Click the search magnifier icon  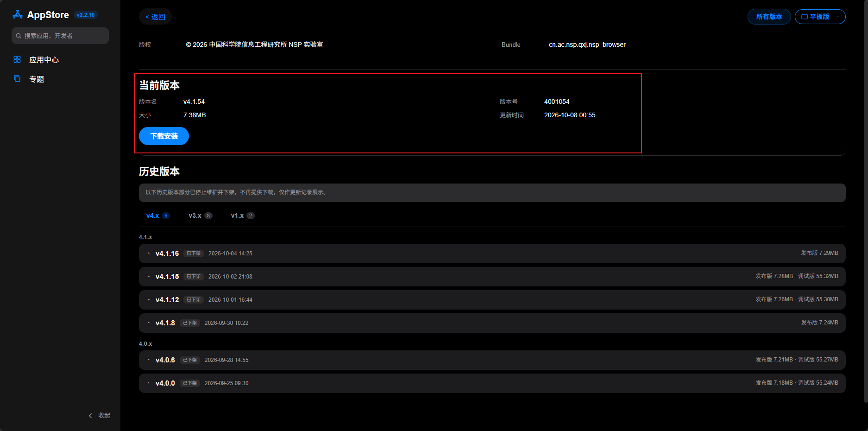[19, 36]
